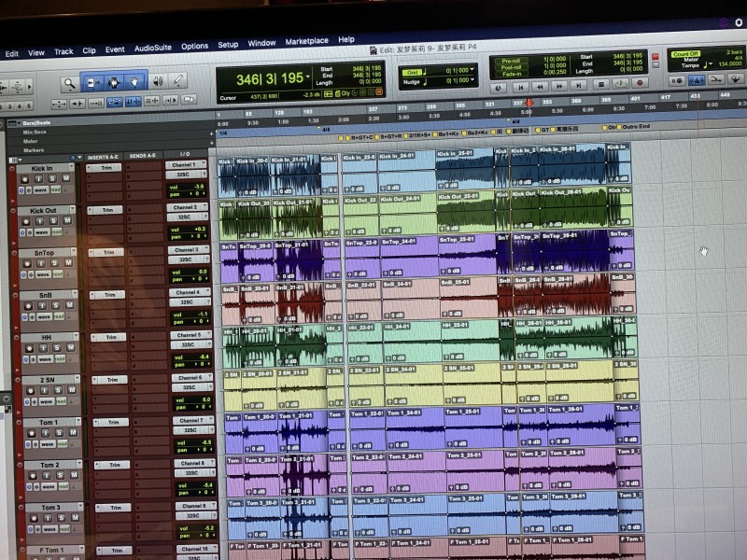Viewport: 747px width, 560px height.
Task: Select the Grabber hand tool
Action: pyautogui.click(x=134, y=82)
